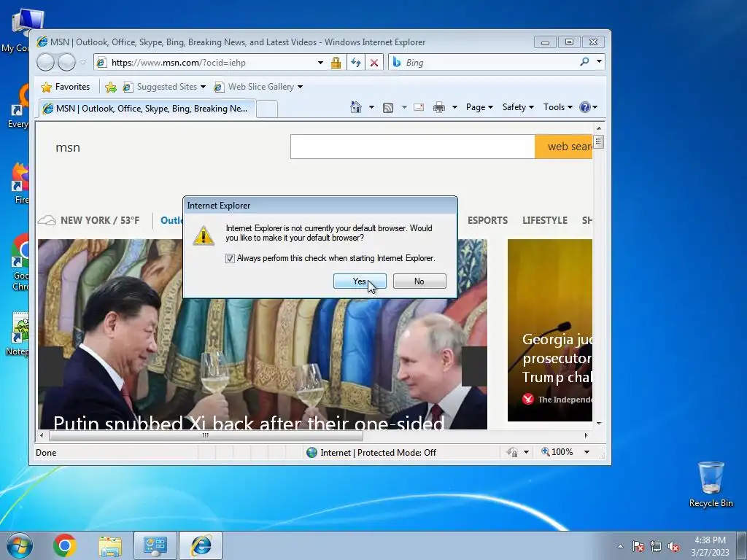This screenshot has width=747, height=560.
Task: Click the Print icon
Action: click(x=438, y=108)
